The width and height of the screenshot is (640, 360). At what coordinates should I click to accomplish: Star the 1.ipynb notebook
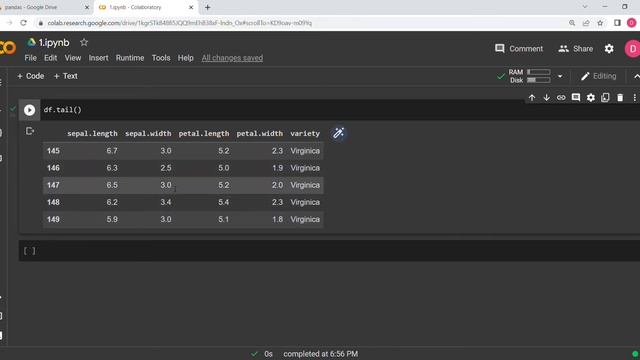84,42
